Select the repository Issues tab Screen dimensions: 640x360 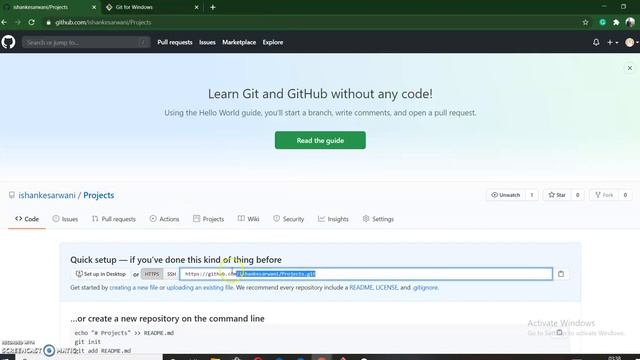65,219
